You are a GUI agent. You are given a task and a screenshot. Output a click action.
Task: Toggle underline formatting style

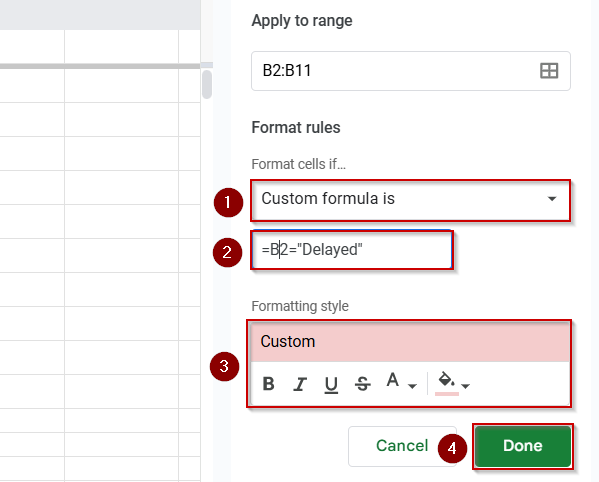tap(331, 385)
